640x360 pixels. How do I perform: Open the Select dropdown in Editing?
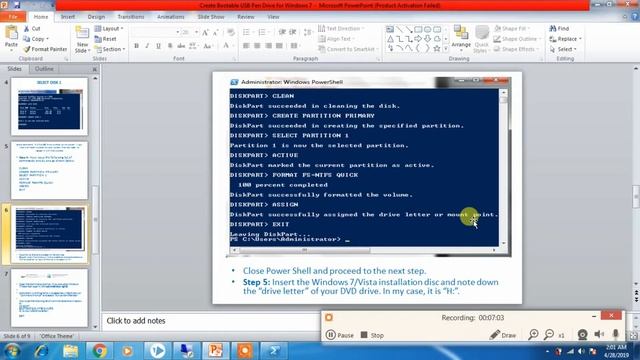pyautogui.click(x=563, y=49)
